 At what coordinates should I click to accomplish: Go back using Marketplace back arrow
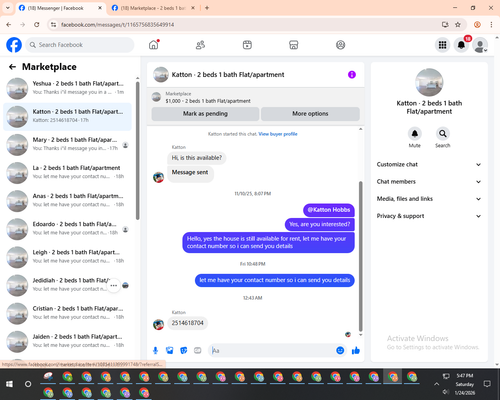coord(12,67)
